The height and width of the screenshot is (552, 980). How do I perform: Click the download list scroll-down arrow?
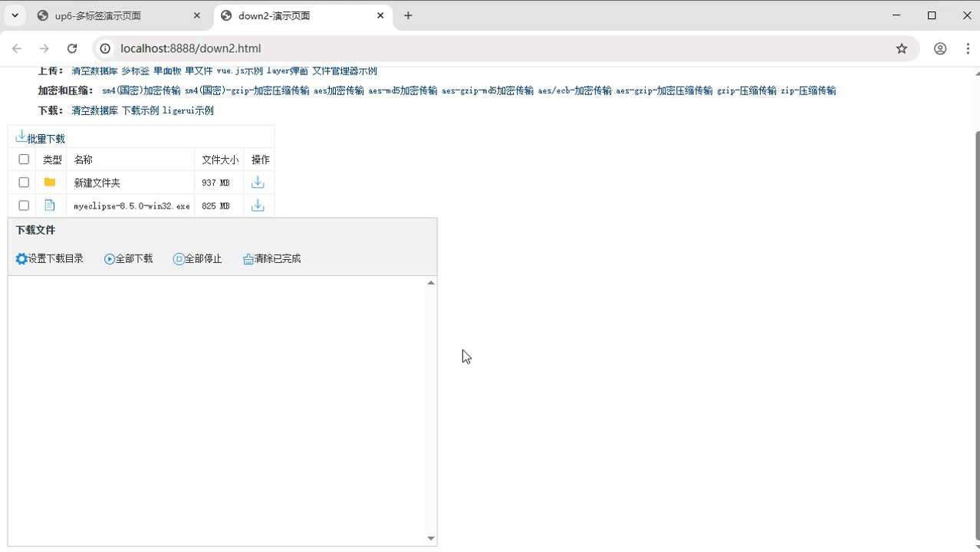pyautogui.click(x=431, y=539)
